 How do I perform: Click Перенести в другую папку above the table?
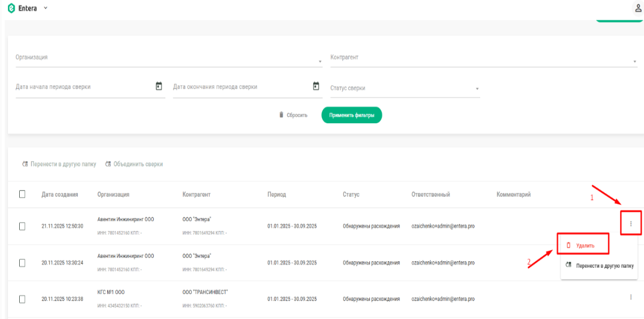coord(59,164)
